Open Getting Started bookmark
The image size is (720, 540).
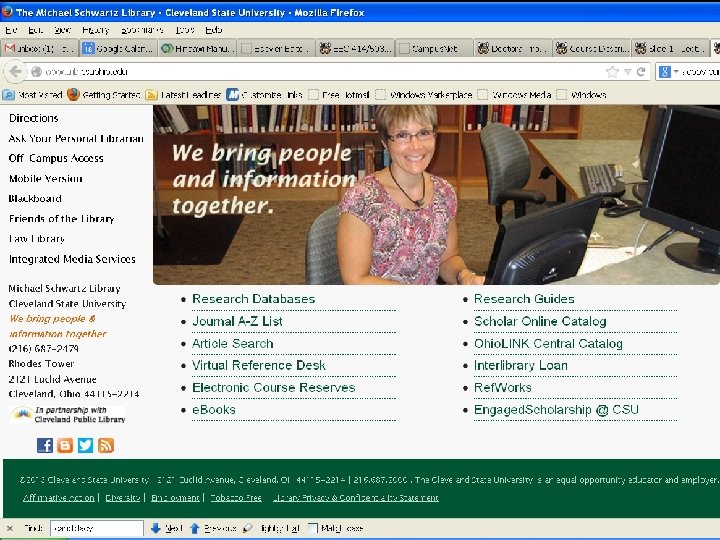104,95
